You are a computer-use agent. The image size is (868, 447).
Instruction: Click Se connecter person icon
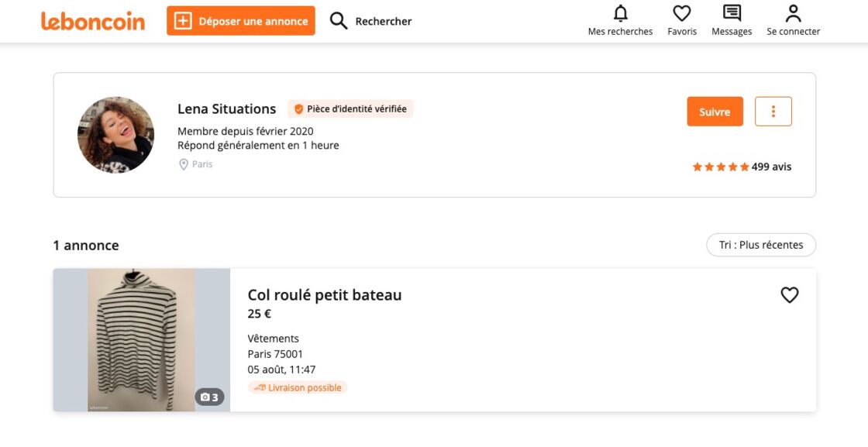pyautogui.click(x=794, y=13)
